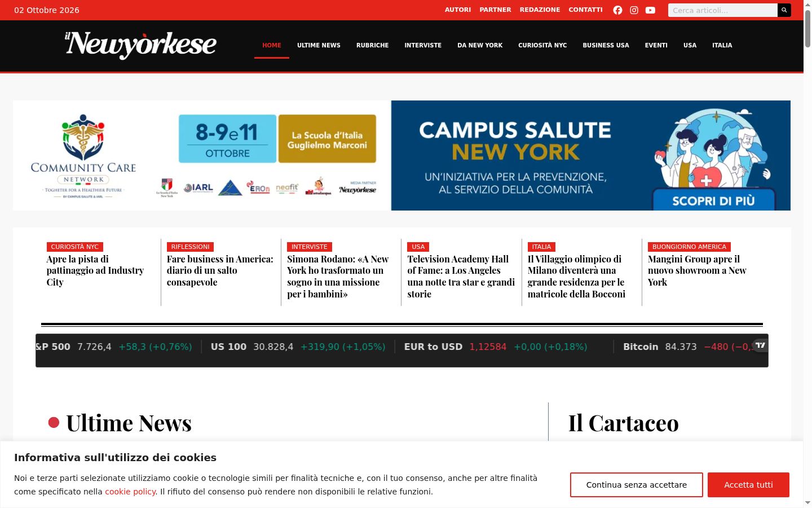Open the RUBRICHE menu
The width and height of the screenshot is (812, 508).
pos(372,45)
